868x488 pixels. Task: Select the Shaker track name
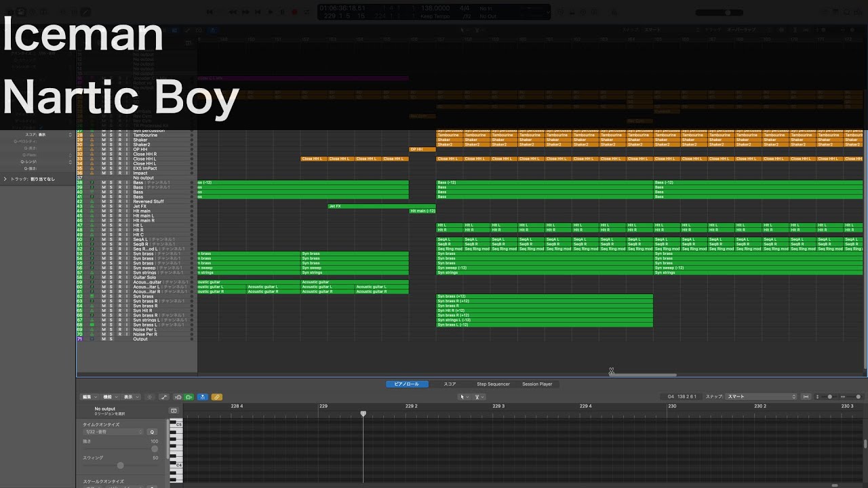[x=140, y=140]
